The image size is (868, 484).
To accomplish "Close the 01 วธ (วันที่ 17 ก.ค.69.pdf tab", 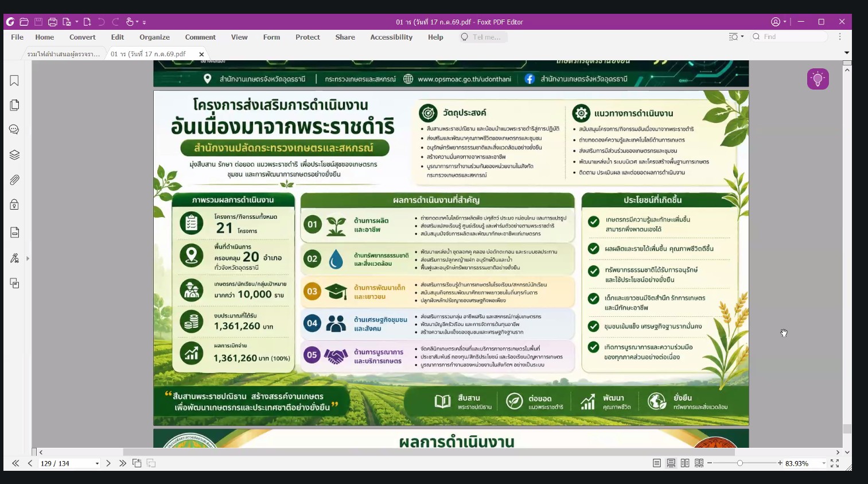I will tap(201, 54).
